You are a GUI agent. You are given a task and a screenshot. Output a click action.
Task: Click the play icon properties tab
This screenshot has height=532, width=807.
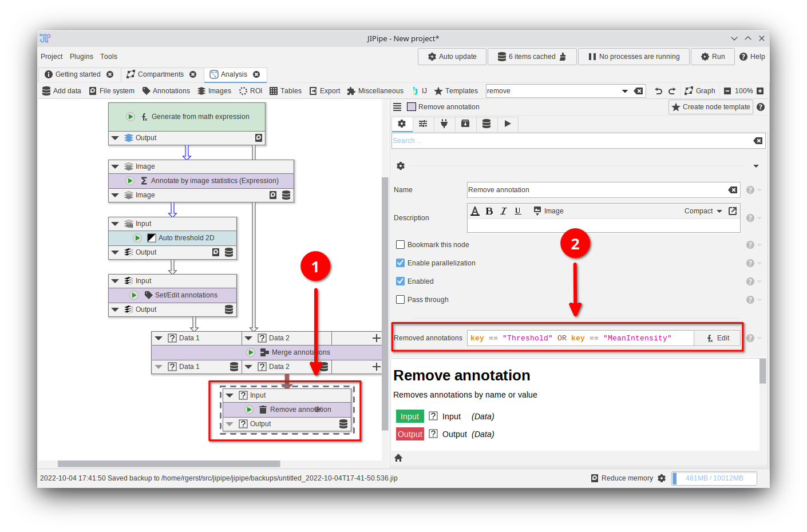508,124
